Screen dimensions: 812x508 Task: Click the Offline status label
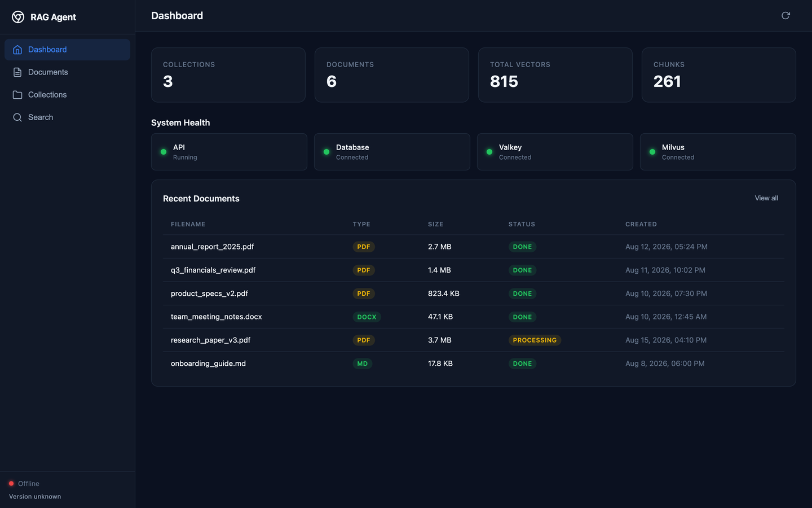[x=29, y=484]
